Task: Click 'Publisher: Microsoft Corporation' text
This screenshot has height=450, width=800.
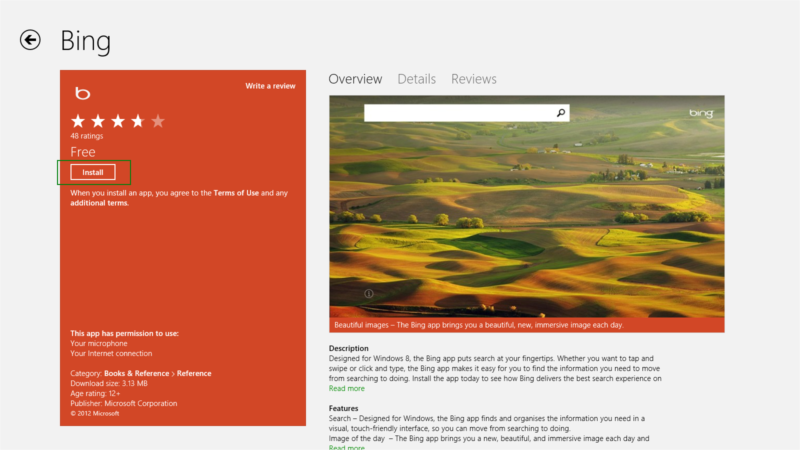Action: (123, 404)
